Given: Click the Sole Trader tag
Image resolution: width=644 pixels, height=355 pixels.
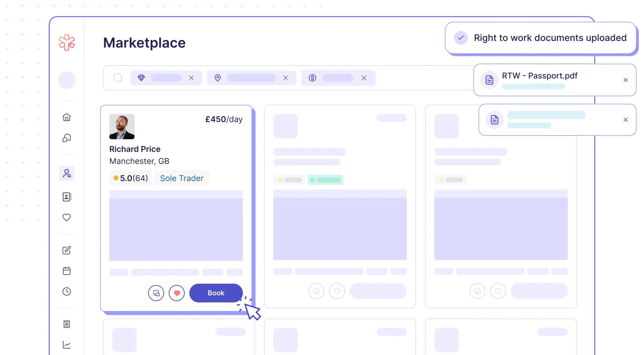Looking at the screenshot, I should point(182,178).
